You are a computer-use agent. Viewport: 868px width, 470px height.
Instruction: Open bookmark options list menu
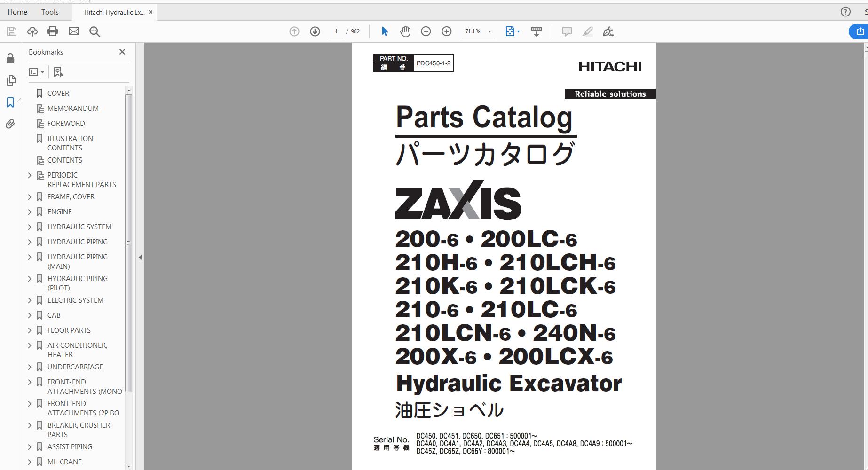pyautogui.click(x=37, y=72)
